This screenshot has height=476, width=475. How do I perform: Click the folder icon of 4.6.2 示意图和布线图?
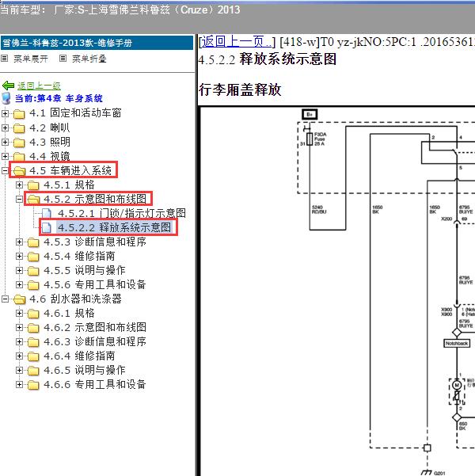pyautogui.click(x=33, y=328)
